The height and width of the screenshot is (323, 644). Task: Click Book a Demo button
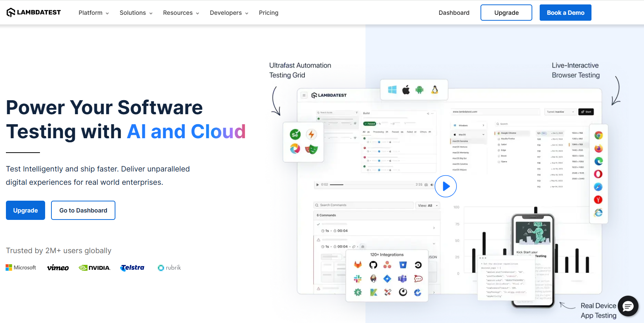pos(565,13)
